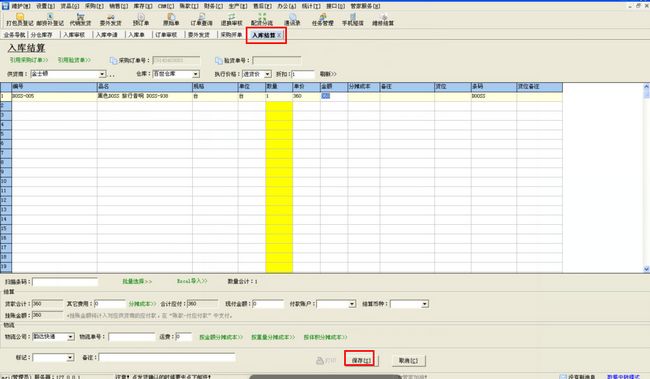
Task: Click the 分摊成本>> link beside 其它费用
Action: point(142,304)
